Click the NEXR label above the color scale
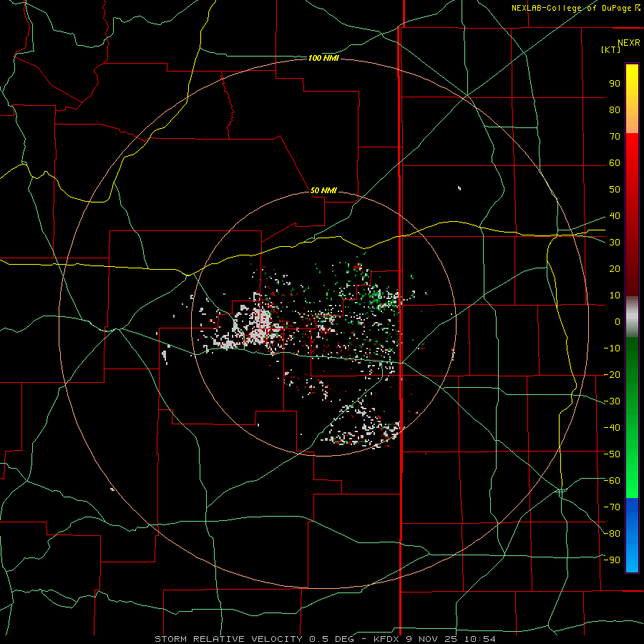 coord(629,43)
